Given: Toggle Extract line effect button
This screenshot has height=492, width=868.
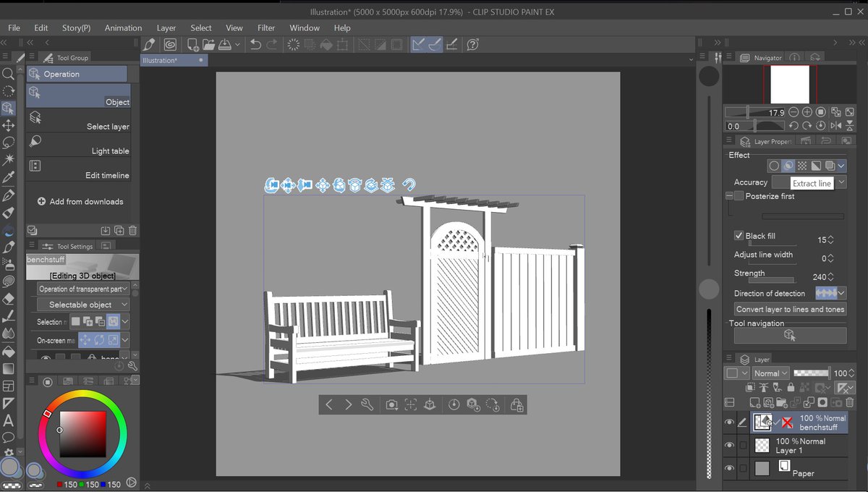Looking at the screenshot, I should coord(789,166).
